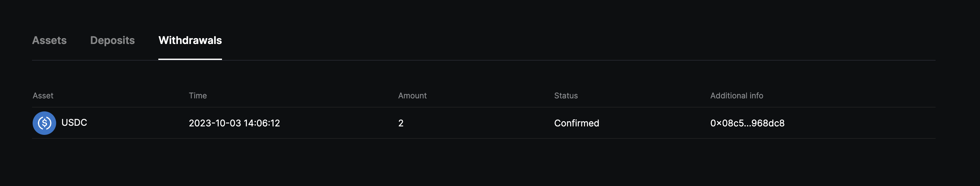The height and width of the screenshot is (186, 980).
Task: Open transaction hash 0x08c5...968dc8
Action: pyautogui.click(x=747, y=123)
